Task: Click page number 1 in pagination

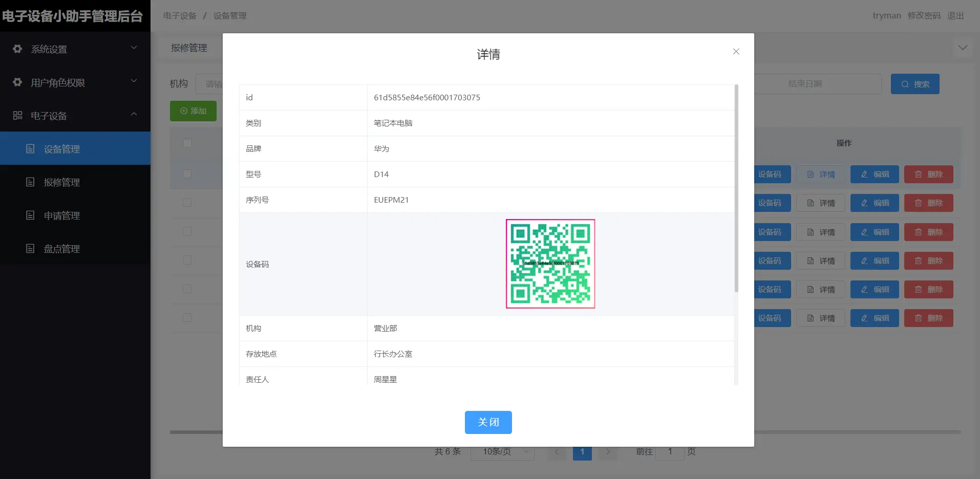Action: 582,452
